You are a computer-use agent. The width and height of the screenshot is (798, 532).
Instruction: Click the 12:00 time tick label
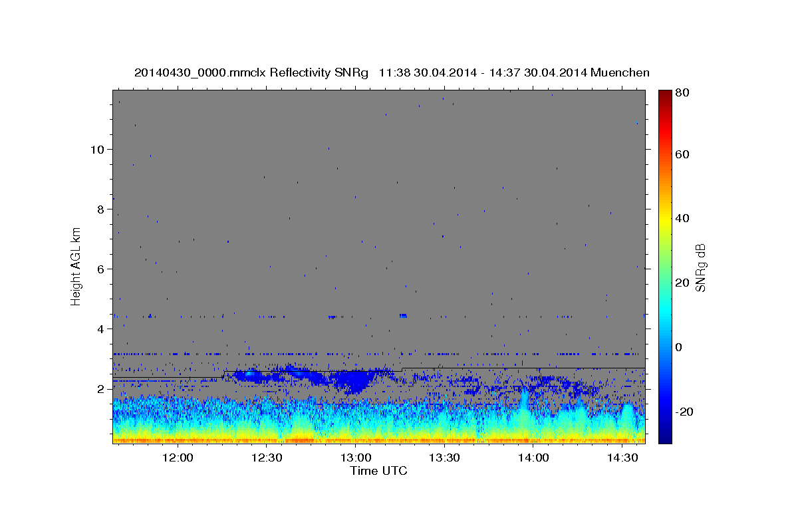178,458
